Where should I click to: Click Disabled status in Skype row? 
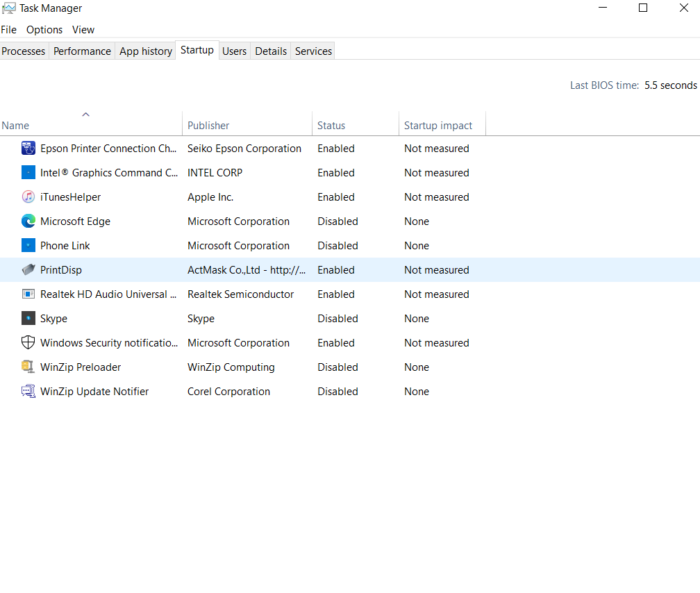pos(337,319)
